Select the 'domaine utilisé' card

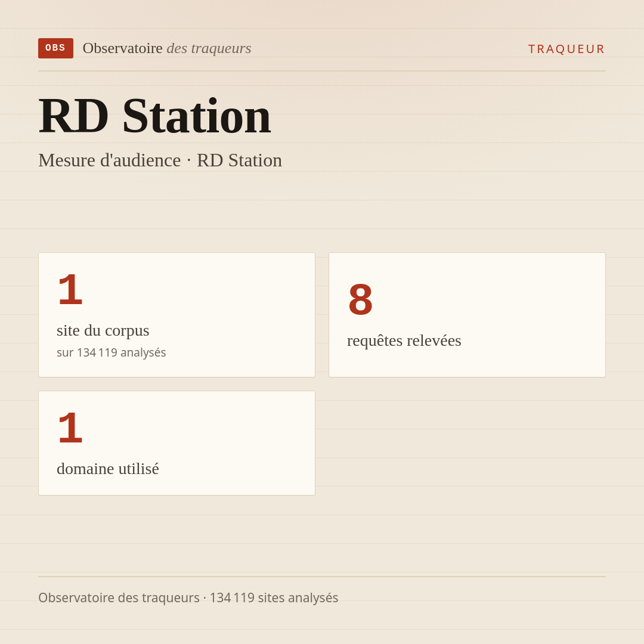(x=177, y=442)
